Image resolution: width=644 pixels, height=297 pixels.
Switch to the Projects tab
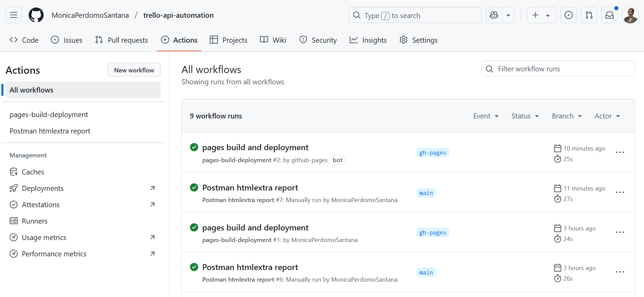229,40
